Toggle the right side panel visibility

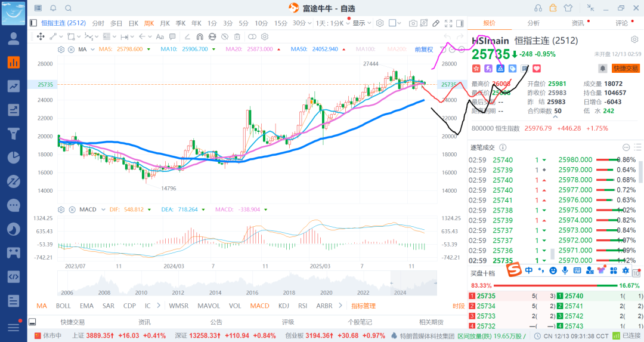click(x=460, y=23)
